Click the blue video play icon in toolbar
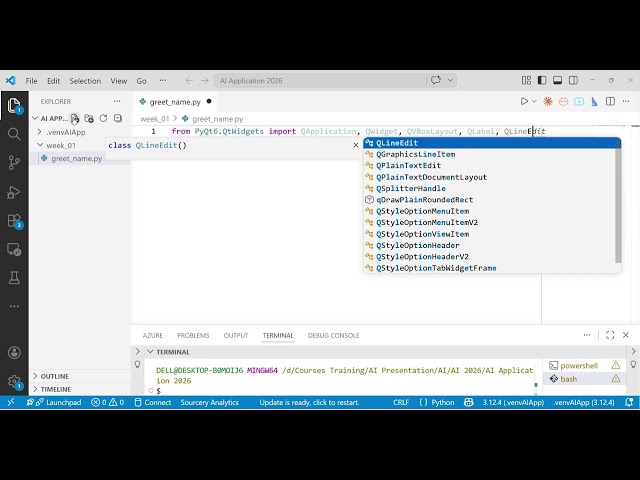Image resolution: width=640 pixels, height=480 pixels. pos(579,101)
